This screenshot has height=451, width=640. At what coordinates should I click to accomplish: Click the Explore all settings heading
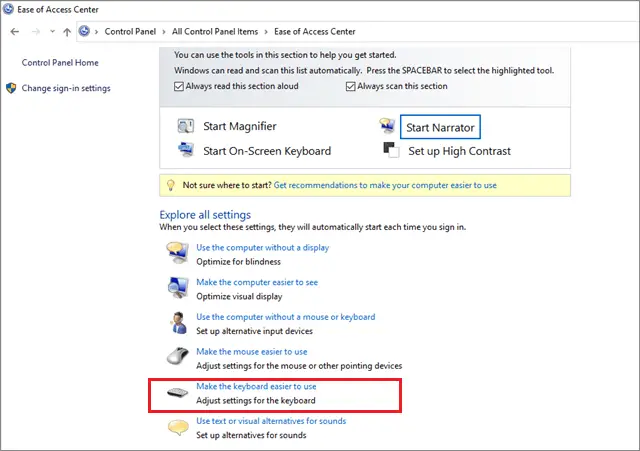[205, 215]
